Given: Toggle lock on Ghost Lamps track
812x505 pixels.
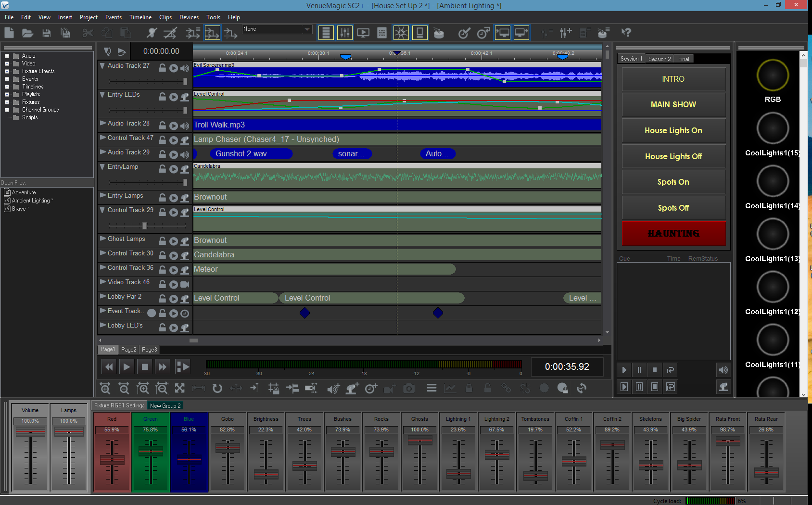Looking at the screenshot, I should pos(163,241).
